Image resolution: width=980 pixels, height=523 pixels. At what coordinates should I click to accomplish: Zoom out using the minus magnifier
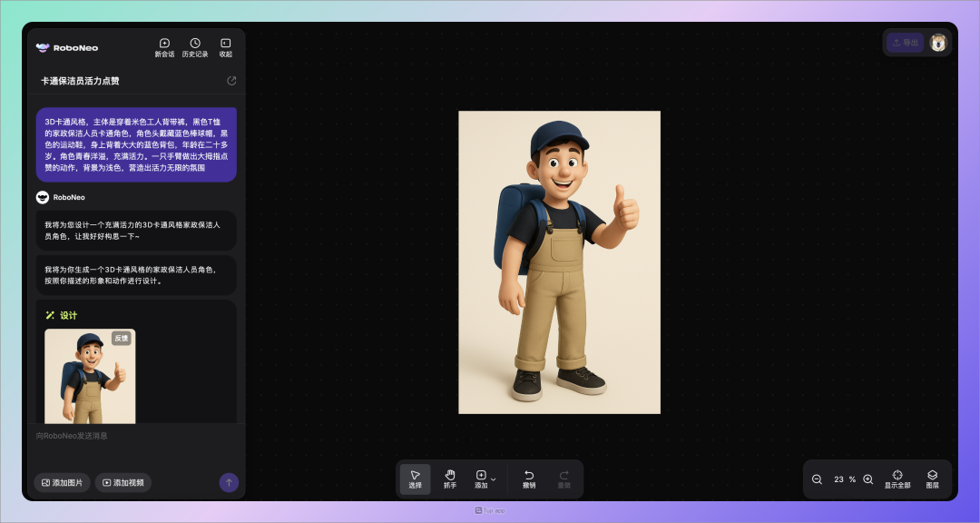pyautogui.click(x=817, y=479)
